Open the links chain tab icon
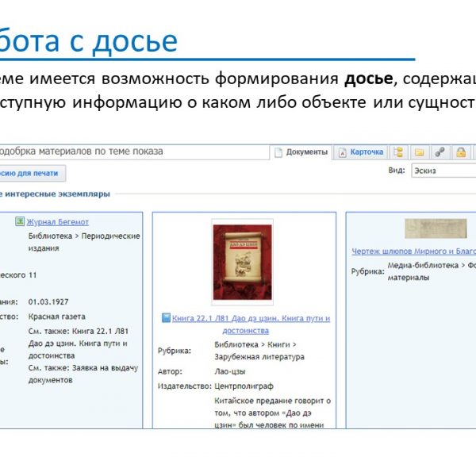The image size is (476, 476). (440, 152)
